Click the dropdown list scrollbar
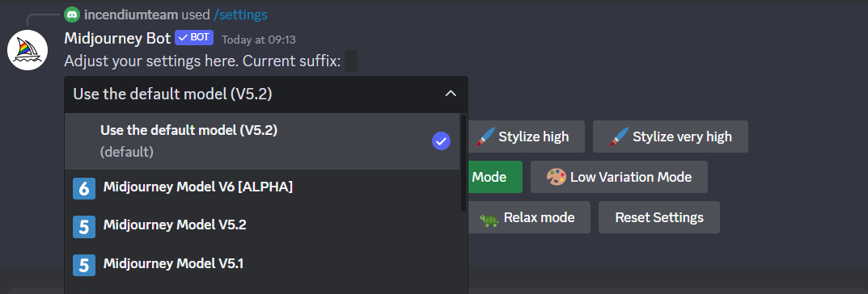 (464, 163)
